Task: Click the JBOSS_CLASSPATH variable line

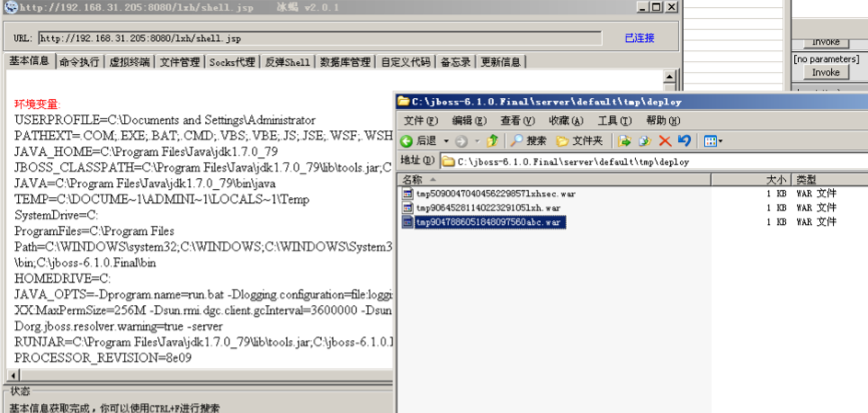Action: [x=203, y=167]
